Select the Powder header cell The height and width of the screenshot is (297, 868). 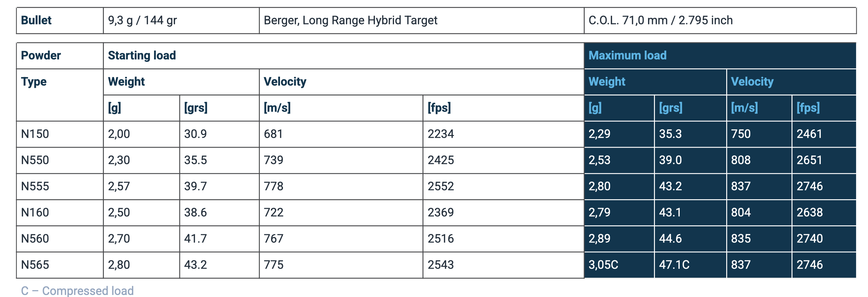pos(60,56)
